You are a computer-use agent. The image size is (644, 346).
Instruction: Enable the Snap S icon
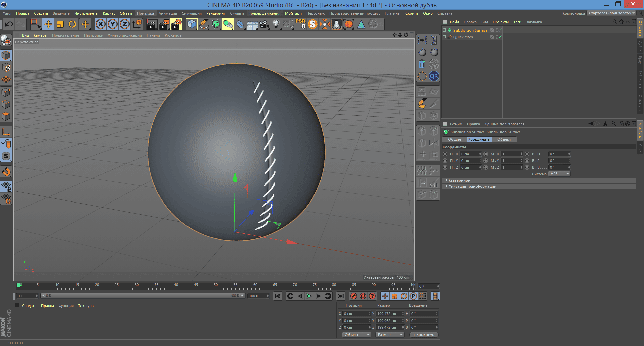coord(6,156)
